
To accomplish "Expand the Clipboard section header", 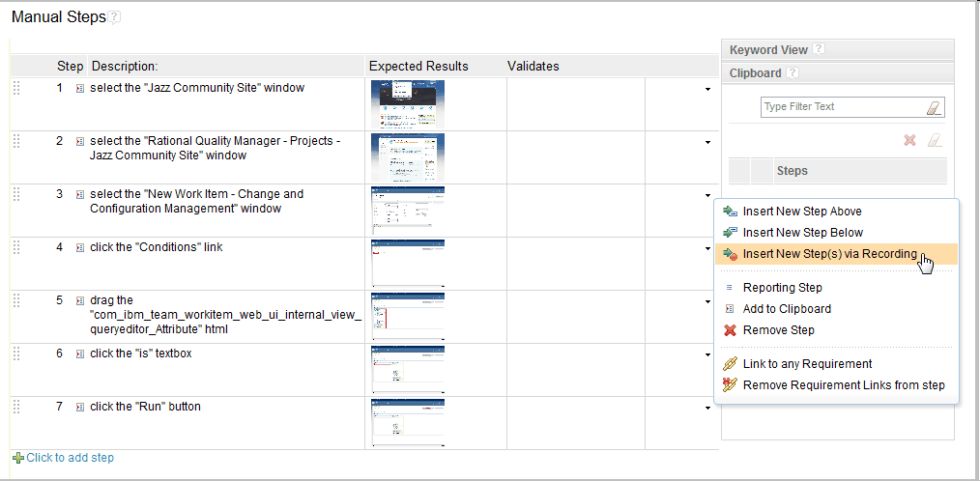I will click(838, 73).
